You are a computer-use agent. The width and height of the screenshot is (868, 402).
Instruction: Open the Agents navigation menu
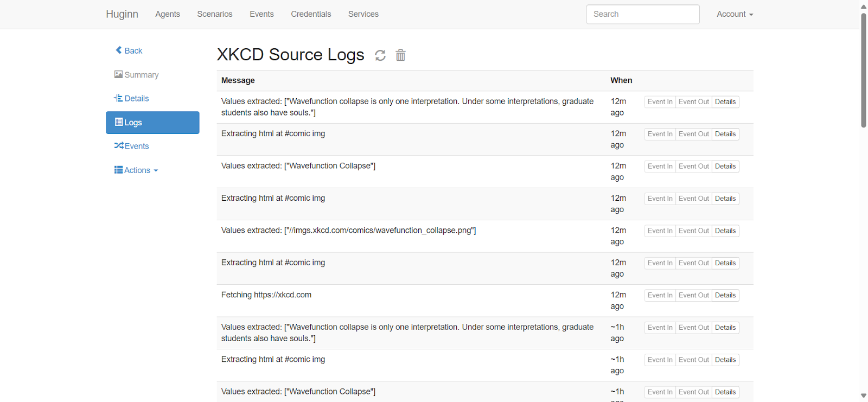click(x=168, y=14)
